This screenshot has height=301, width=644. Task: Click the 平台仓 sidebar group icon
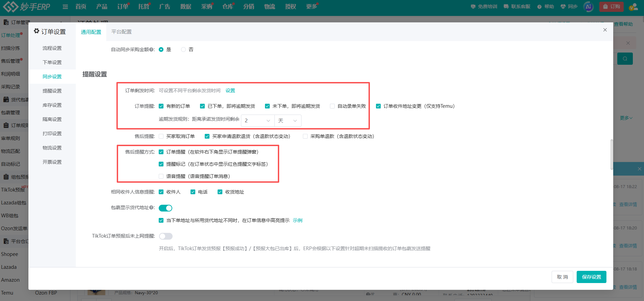tap(6, 241)
